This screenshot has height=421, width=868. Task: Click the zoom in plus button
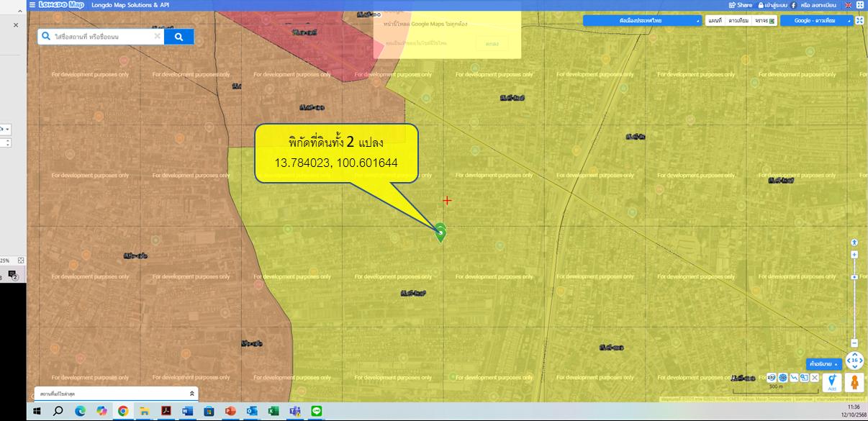tap(854, 255)
